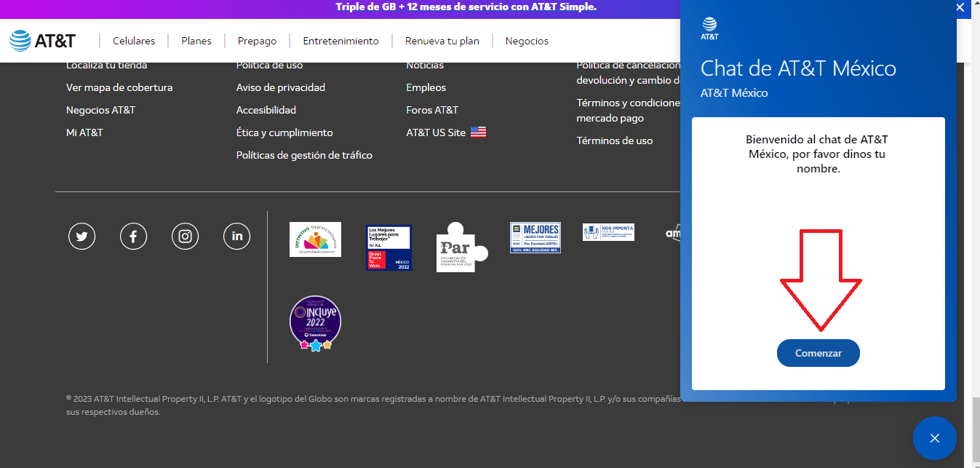
Task: Click the Mejores Lugares HRC Equidad badge
Action: point(535,237)
